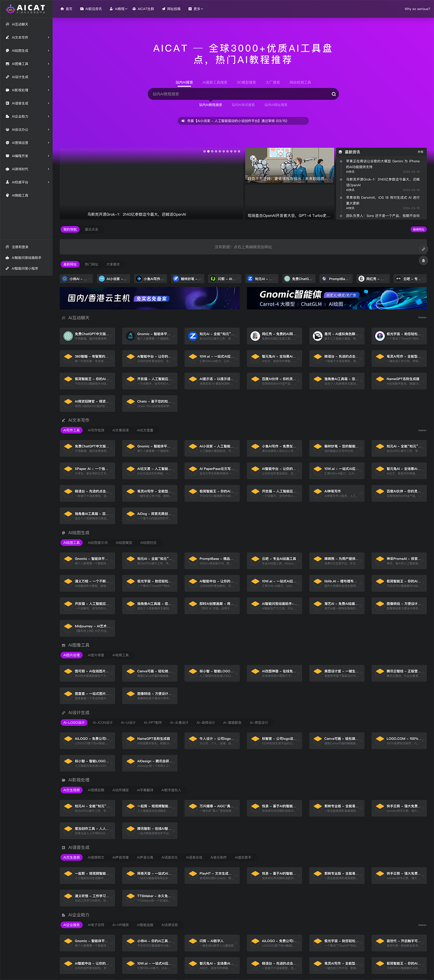434x980 pixels.
Task: Open the 免费ChatGPT中文版 logo in AI互动聊天
Action: (x=68, y=336)
